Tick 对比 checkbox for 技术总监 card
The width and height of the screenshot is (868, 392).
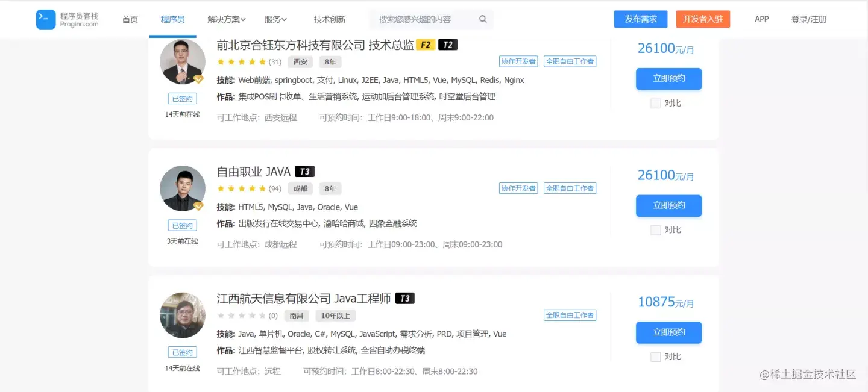656,103
